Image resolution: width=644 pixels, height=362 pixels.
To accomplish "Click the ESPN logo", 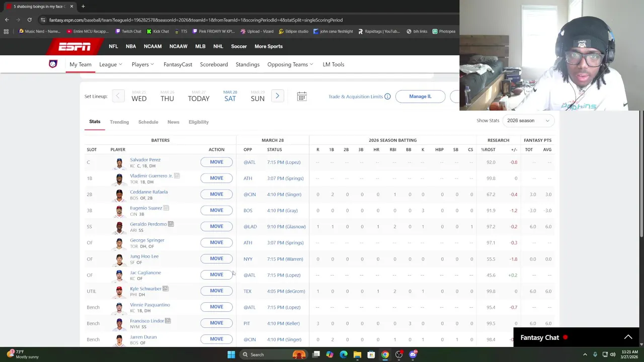I will 74,46.
